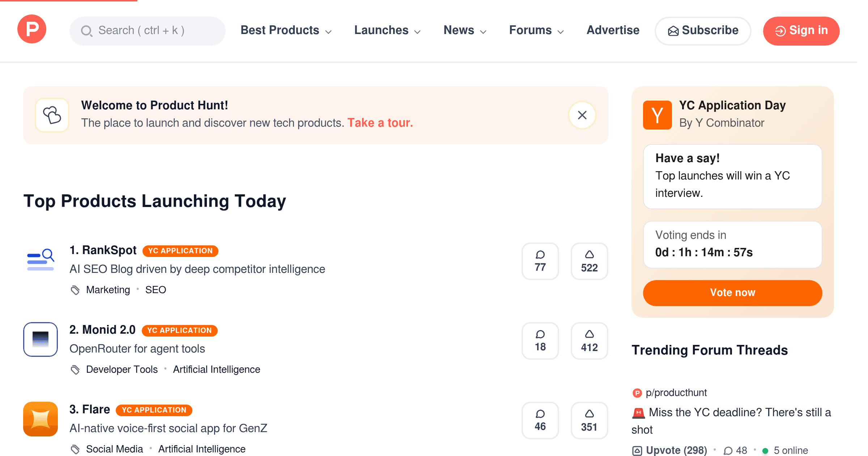The width and height of the screenshot is (868, 456).
Task: Open the Developer Tools topic tag
Action: click(x=122, y=369)
